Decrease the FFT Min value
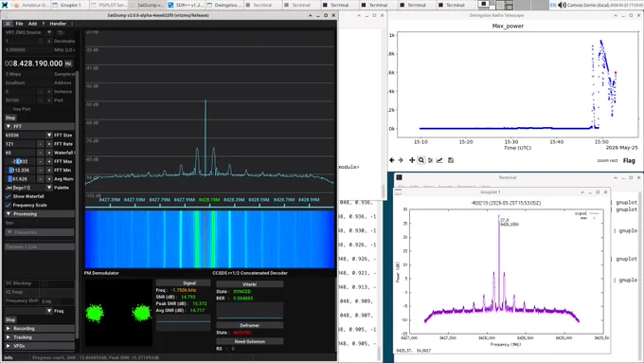This screenshot has height=363, width=644. [40, 171]
